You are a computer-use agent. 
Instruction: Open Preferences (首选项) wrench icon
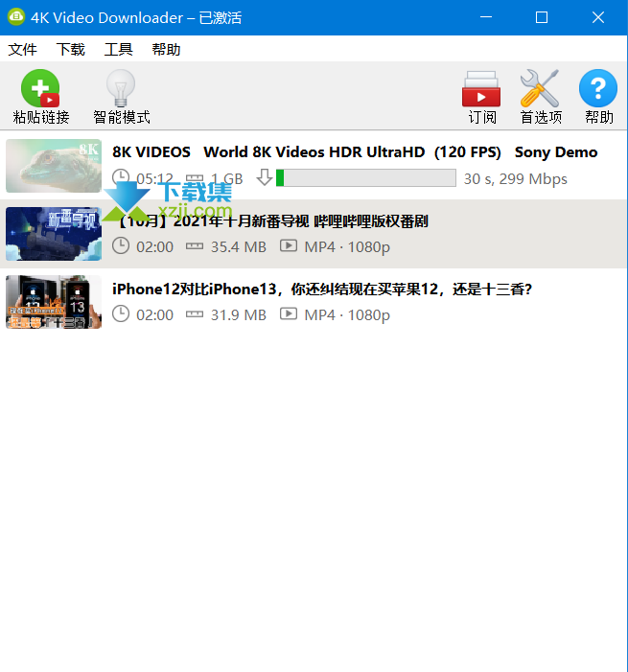(x=540, y=98)
